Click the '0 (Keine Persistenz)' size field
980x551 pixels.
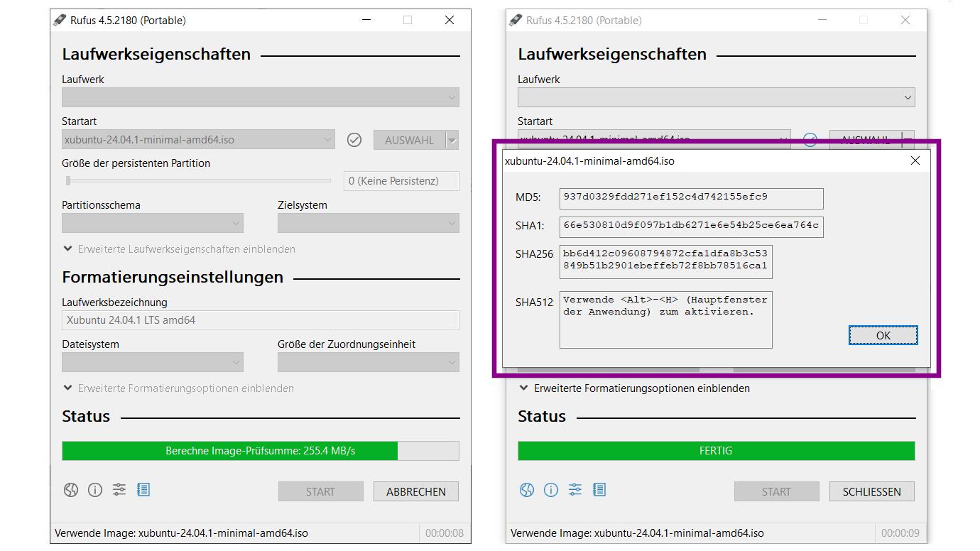click(401, 181)
